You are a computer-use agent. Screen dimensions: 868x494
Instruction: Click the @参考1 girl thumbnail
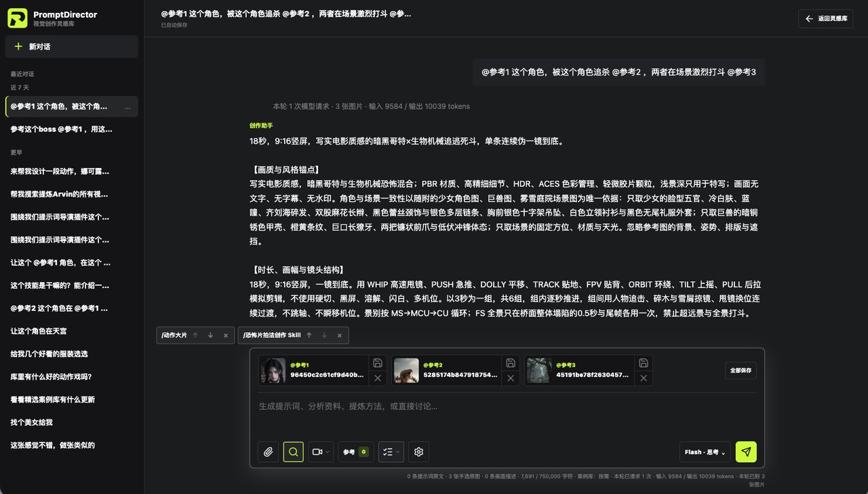273,371
